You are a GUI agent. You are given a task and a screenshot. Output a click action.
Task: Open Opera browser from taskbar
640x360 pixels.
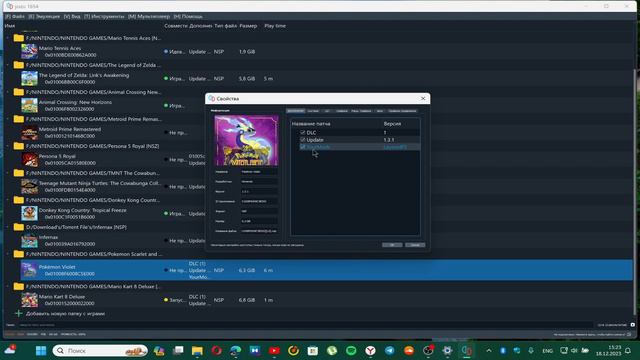[x=216, y=351]
